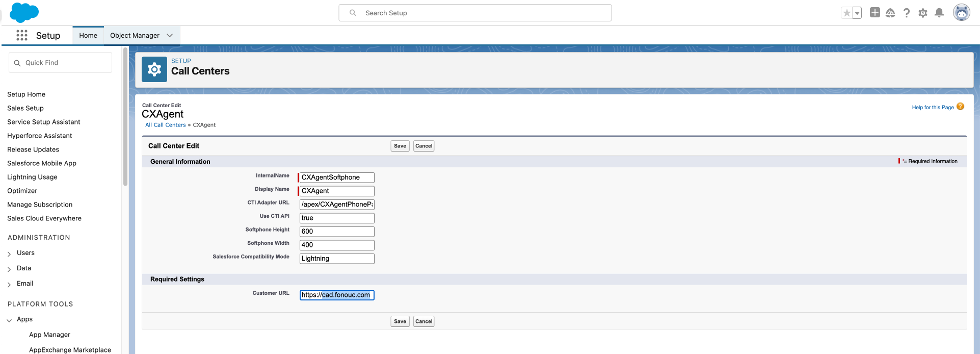The height and width of the screenshot is (354, 980).
Task: Open the Help for this Page link
Action: pyautogui.click(x=933, y=107)
